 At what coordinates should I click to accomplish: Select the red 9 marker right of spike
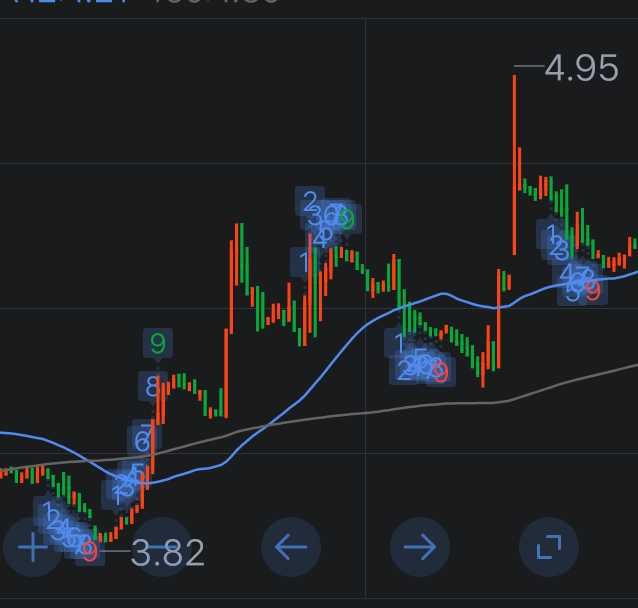pyautogui.click(x=593, y=291)
